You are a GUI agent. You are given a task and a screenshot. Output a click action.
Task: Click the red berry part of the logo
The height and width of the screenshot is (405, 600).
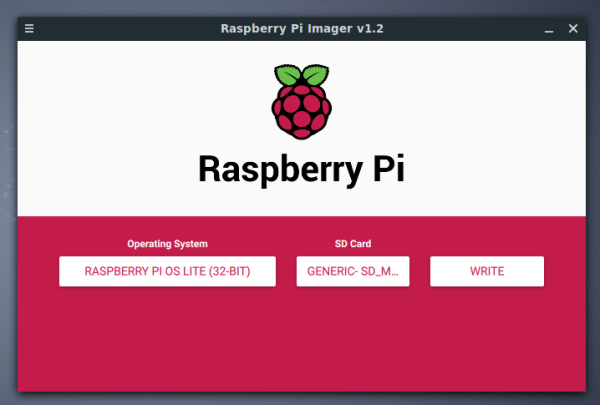[x=301, y=112]
